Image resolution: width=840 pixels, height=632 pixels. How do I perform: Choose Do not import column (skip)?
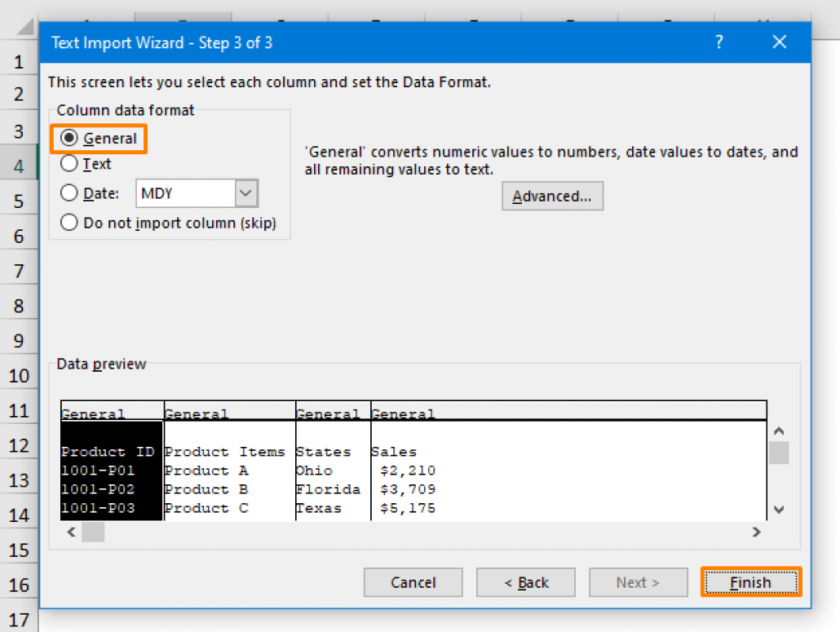(x=69, y=221)
